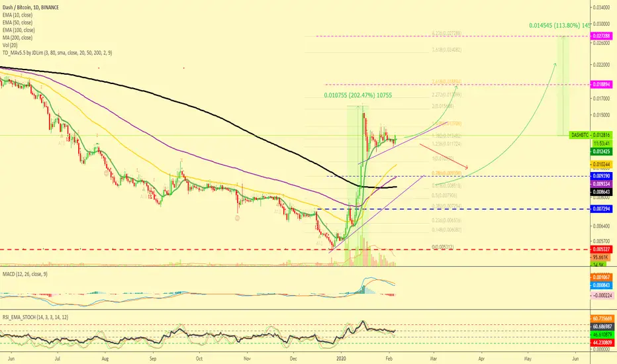This screenshot has height=364, width=617.
Task: Click the orange 60.735669 RSI value label
Action: [602, 318]
